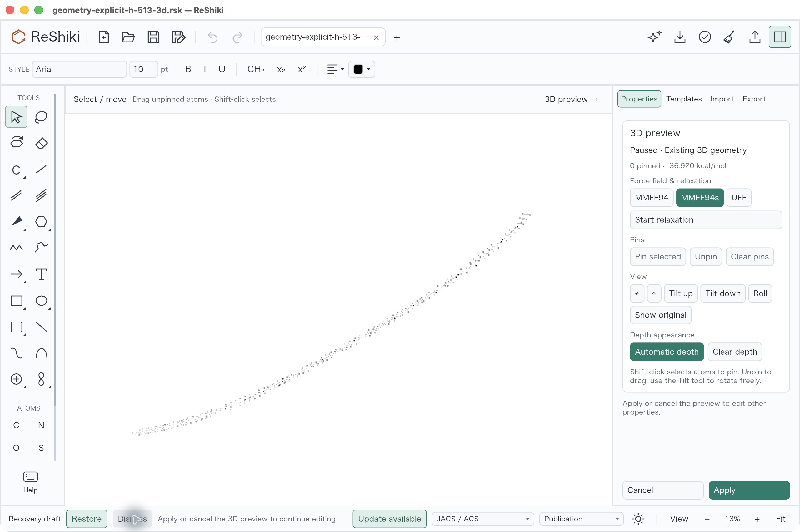Screen dimensions: 800x532
Task: Click the font size field
Action: pyautogui.click(x=144, y=69)
